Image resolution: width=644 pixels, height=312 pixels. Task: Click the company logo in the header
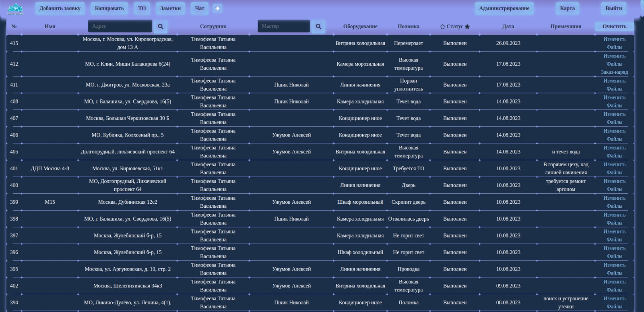[15, 8]
